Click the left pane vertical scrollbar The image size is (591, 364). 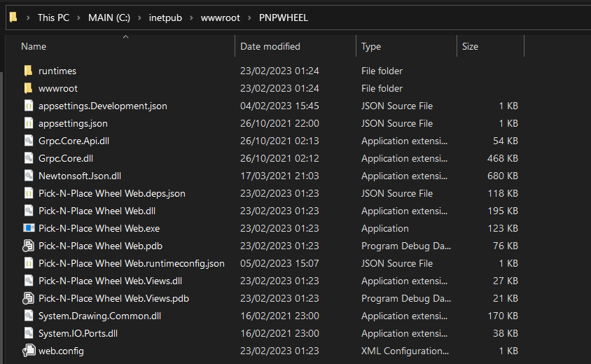point(1,218)
